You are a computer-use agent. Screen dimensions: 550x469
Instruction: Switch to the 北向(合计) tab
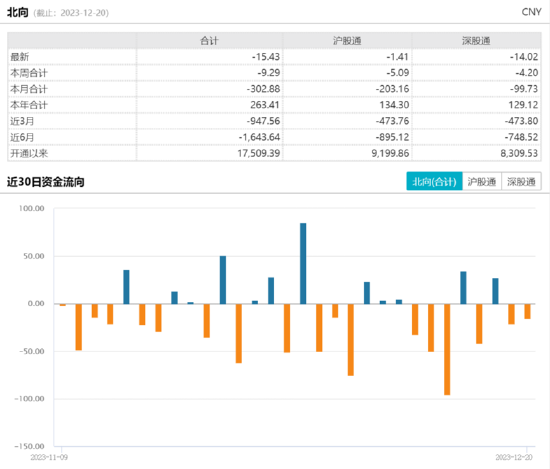(434, 181)
